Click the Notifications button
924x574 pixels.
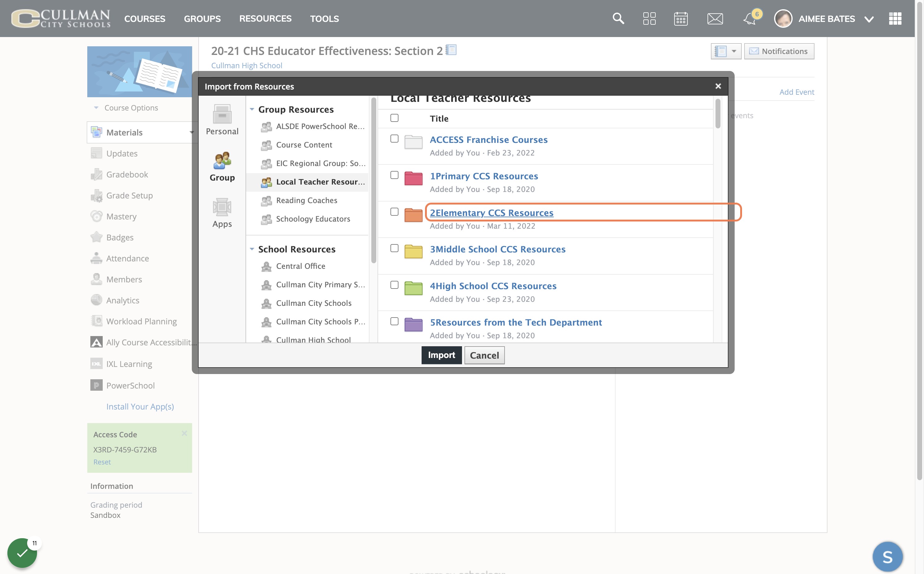(x=779, y=51)
